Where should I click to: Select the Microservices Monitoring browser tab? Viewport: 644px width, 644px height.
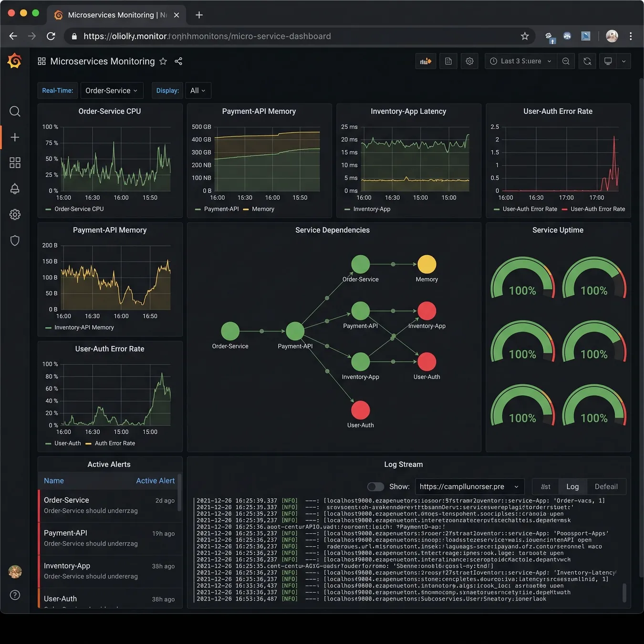click(x=116, y=15)
